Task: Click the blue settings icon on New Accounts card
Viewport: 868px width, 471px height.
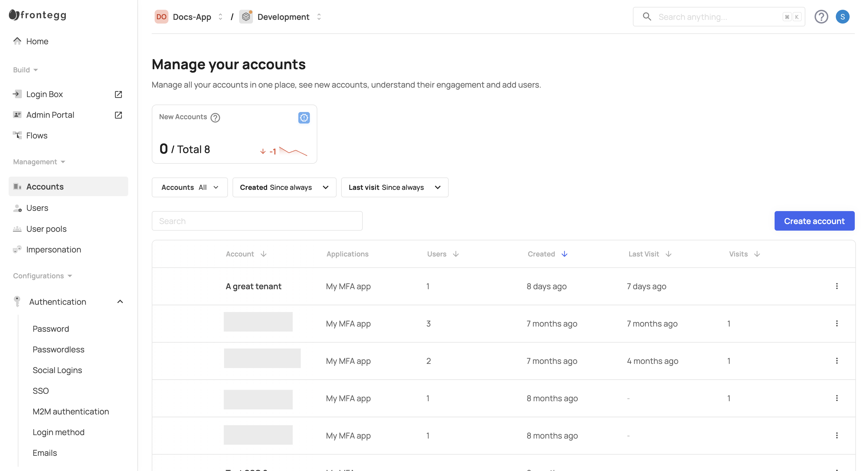Action: tap(304, 117)
